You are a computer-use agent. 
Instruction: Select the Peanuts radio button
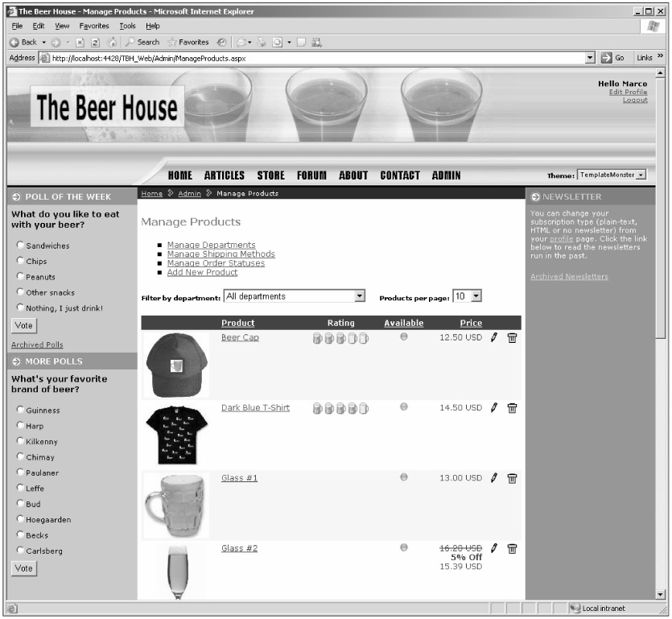[20, 277]
